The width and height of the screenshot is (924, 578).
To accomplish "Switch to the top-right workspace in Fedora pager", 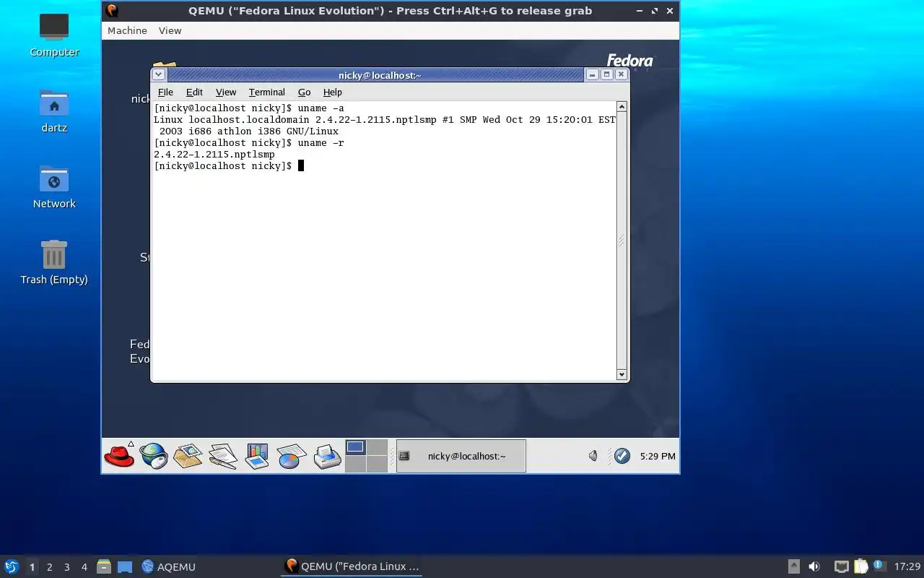I will pos(377,448).
